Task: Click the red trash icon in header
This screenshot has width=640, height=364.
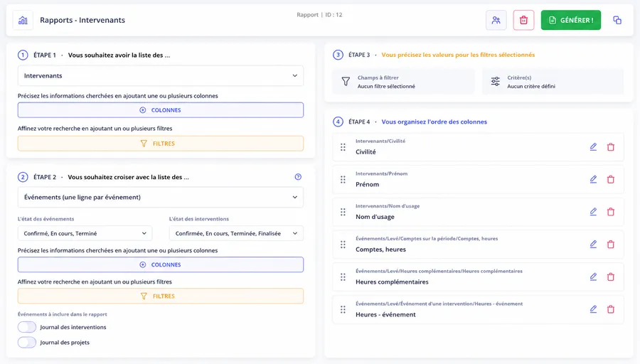Action: (523, 20)
